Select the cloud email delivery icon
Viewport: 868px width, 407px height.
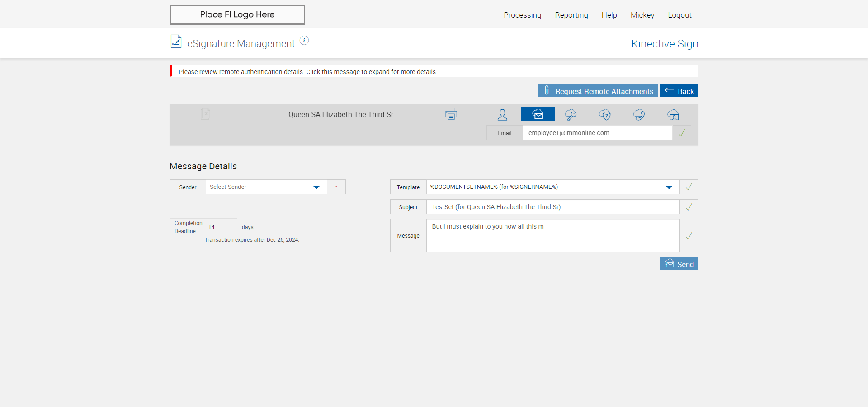point(538,114)
